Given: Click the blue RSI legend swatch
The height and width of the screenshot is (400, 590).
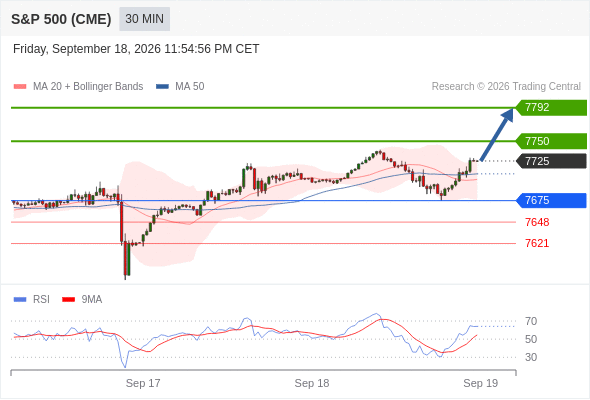Looking at the screenshot, I should (20, 300).
